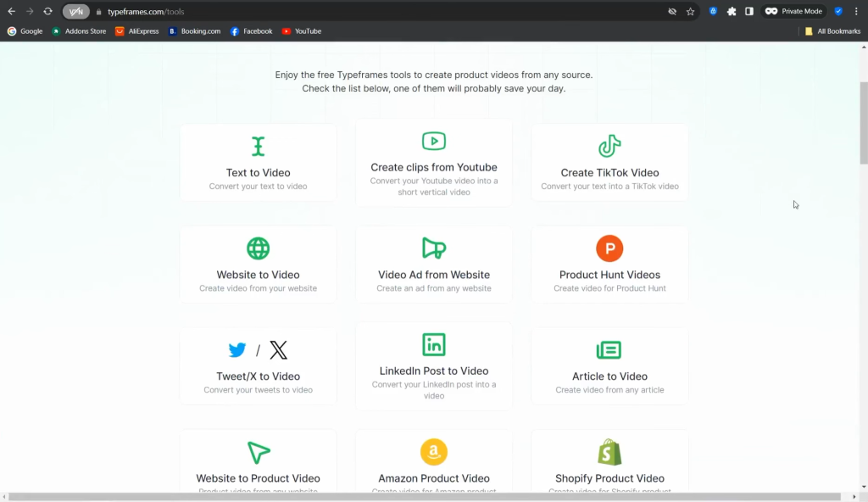
Task: Open the Google bookmark
Action: coord(25,31)
